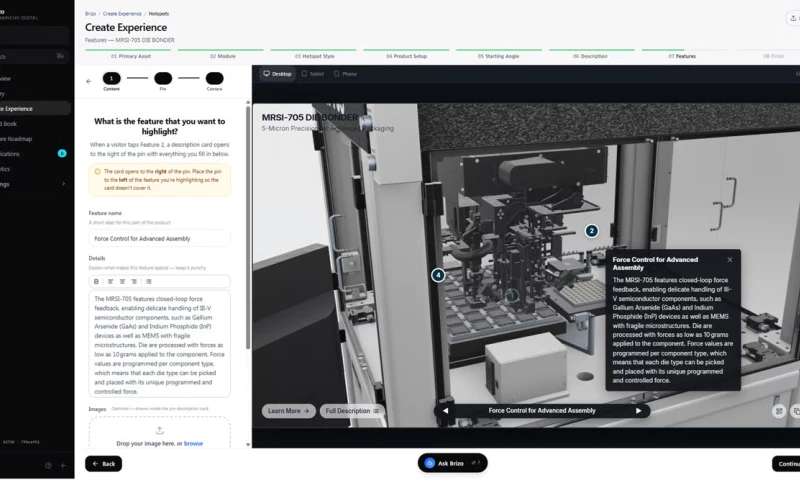Center-align details text
This screenshot has width=800, height=480.
tap(122, 282)
